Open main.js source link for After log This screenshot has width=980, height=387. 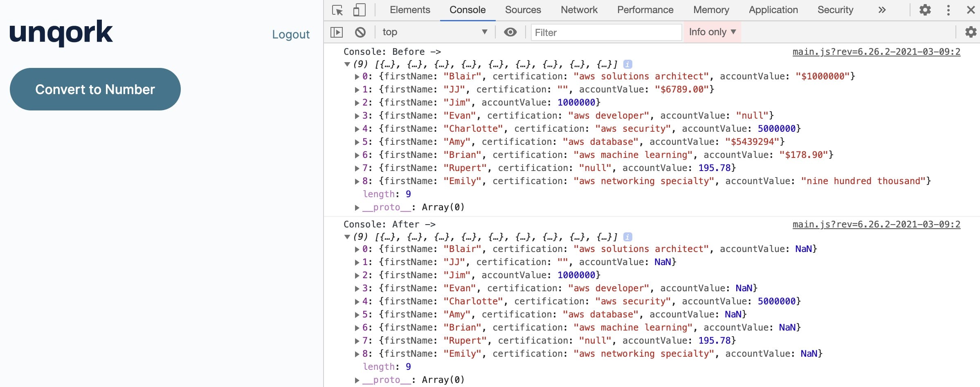876,224
